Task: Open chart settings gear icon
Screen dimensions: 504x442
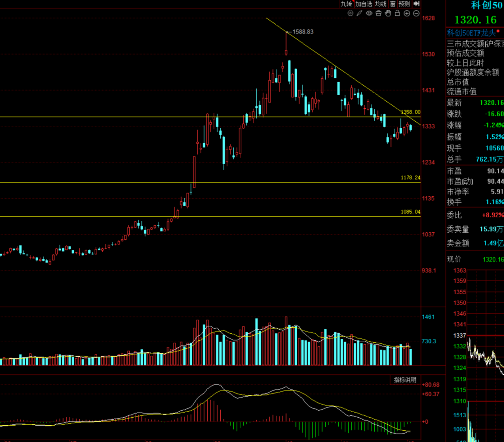Action: pos(350,14)
